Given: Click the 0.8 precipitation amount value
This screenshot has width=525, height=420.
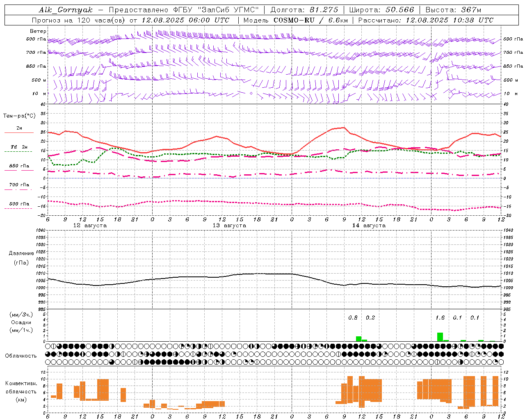Looking at the screenshot, I should [x=353, y=318].
